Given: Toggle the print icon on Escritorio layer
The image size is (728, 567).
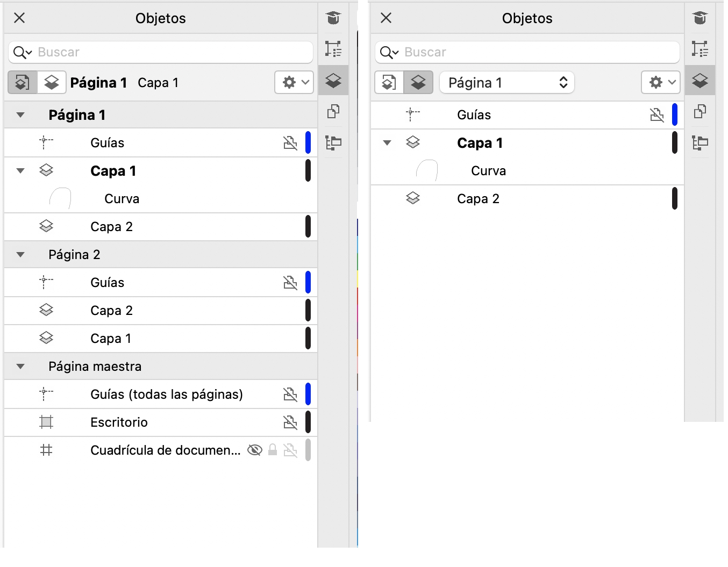Looking at the screenshot, I should pyautogui.click(x=290, y=422).
